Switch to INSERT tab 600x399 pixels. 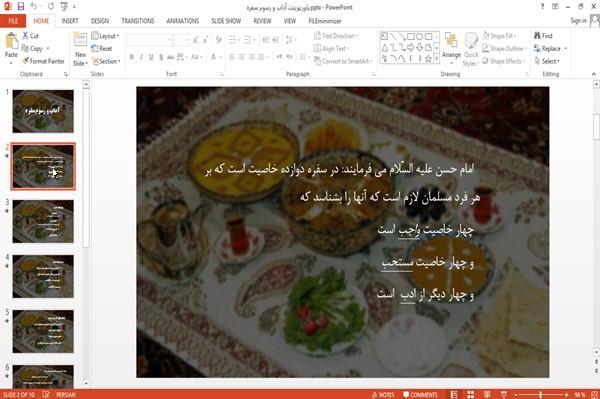(70, 21)
